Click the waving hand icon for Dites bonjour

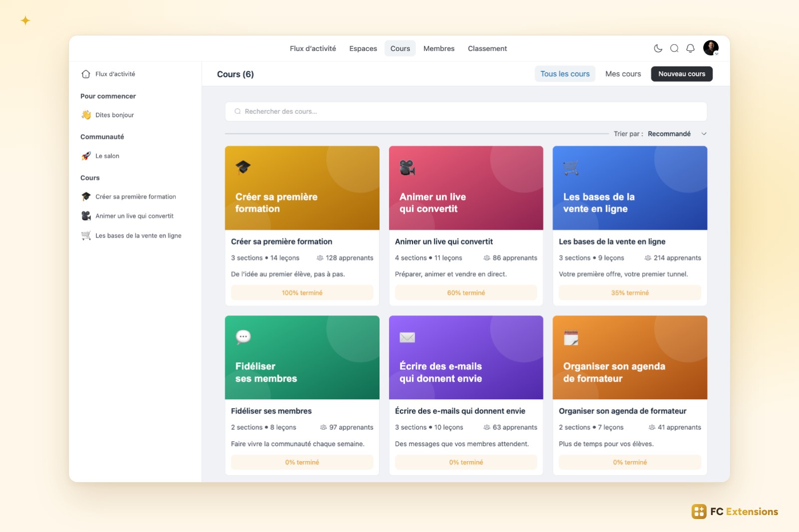[86, 115]
